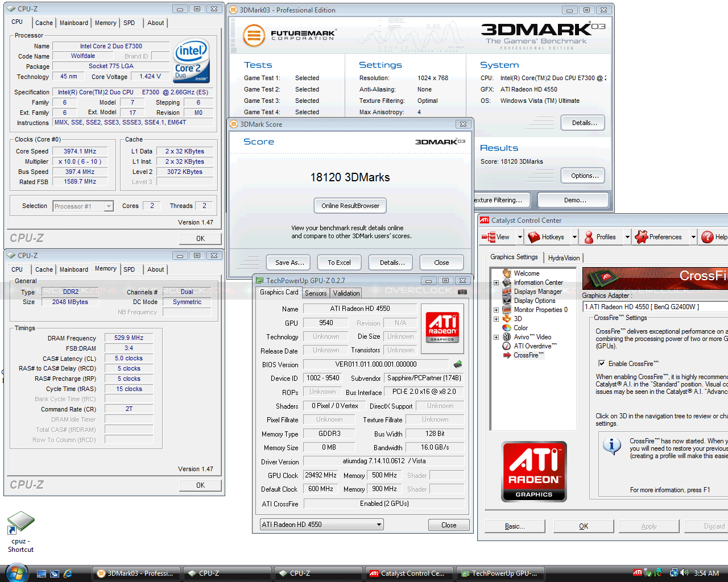Select Color in Catalyst tree
728x582 pixels.
(x=520, y=328)
